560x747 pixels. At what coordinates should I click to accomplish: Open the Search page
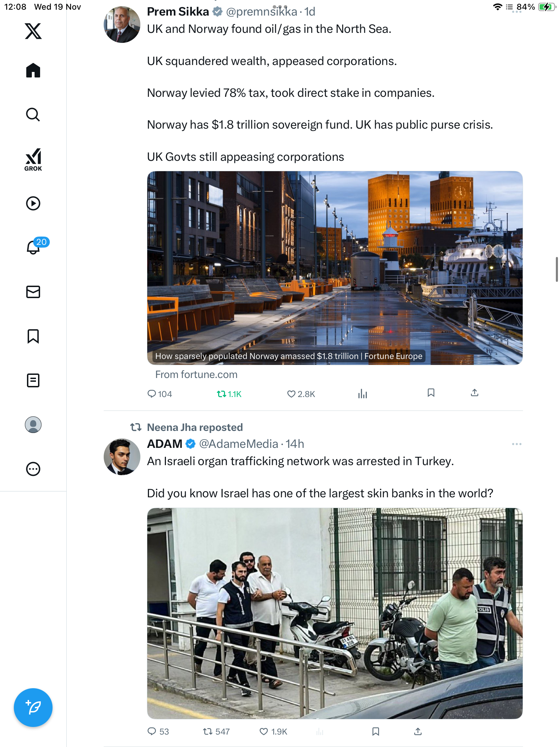[33, 114]
